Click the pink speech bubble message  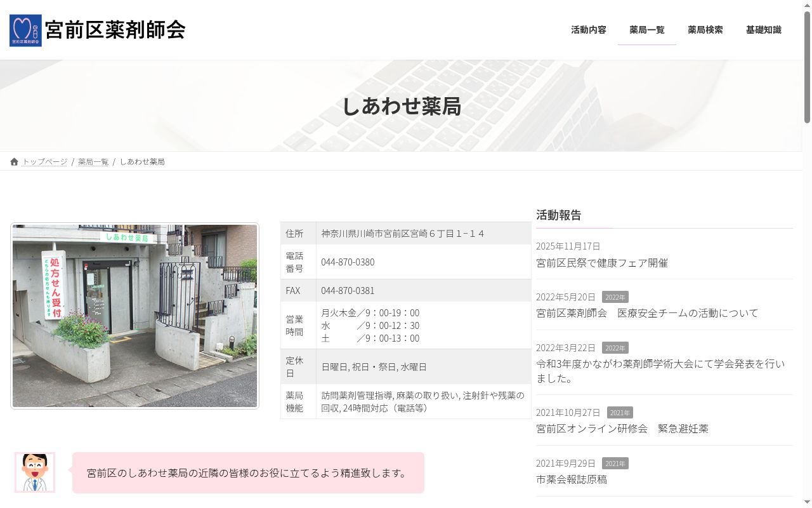pyautogui.click(x=248, y=473)
